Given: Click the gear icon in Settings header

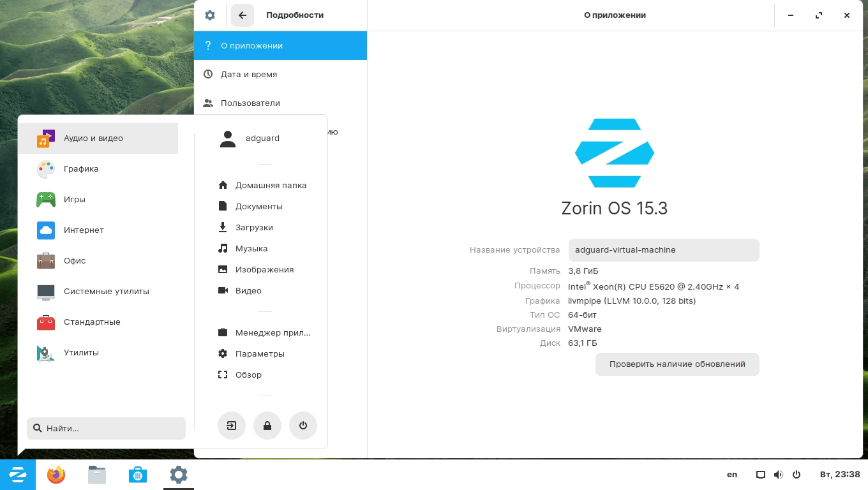Looking at the screenshot, I should 210,15.
